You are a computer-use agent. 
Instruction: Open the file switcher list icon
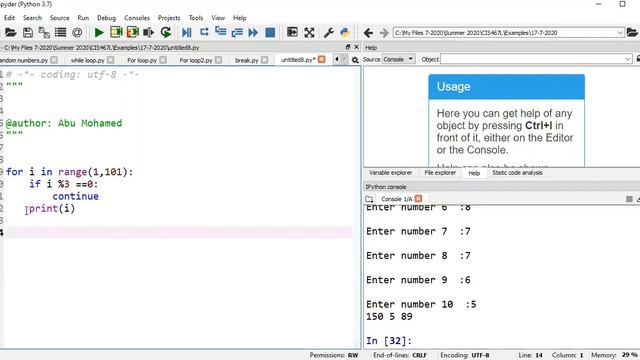pos(60,32)
